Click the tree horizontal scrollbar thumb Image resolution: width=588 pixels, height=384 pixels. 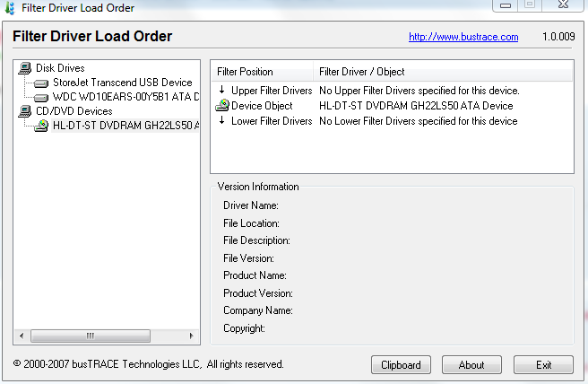[x=91, y=336]
